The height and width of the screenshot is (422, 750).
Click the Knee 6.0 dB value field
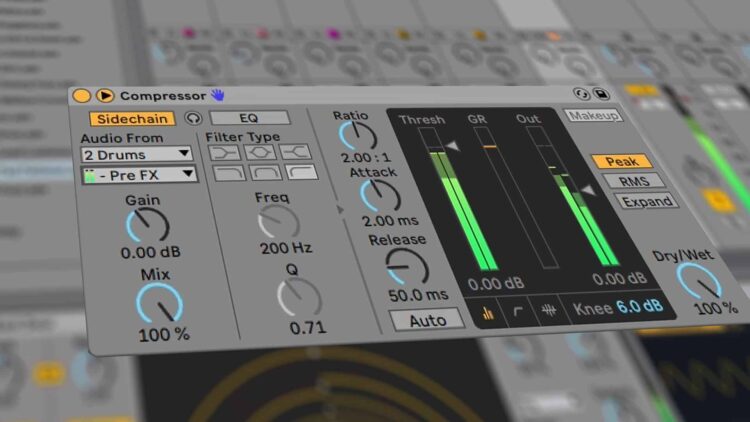click(638, 307)
